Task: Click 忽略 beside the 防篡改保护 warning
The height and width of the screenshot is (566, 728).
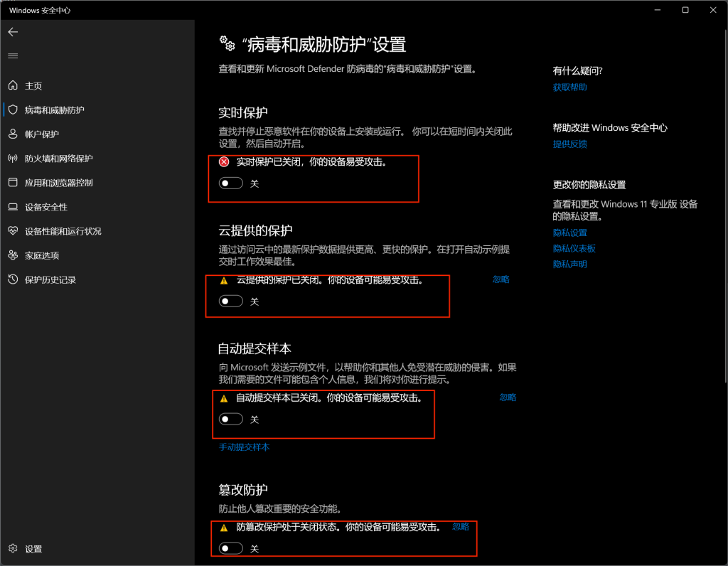Action: click(x=461, y=526)
